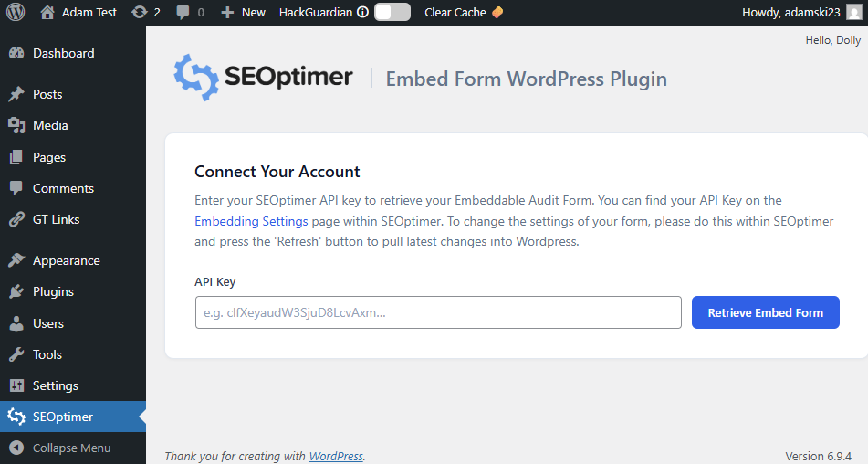Open Users menu label
Viewport: 868px width, 464px height.
pyautogui.click(x=48, y=323)
